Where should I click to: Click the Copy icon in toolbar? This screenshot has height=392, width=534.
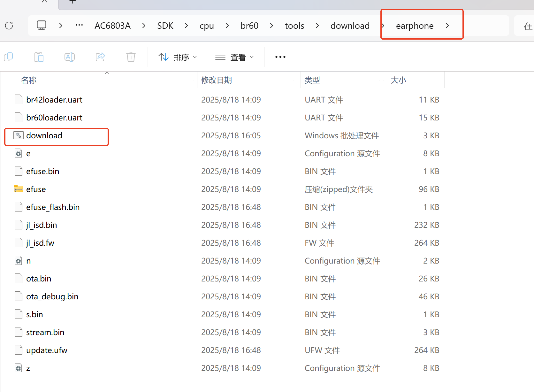pyautogui.click(x=8, y=57)
